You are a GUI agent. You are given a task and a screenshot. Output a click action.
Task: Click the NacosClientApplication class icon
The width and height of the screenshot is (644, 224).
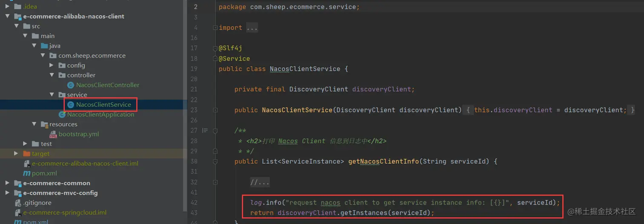click(x=62, y=114)
